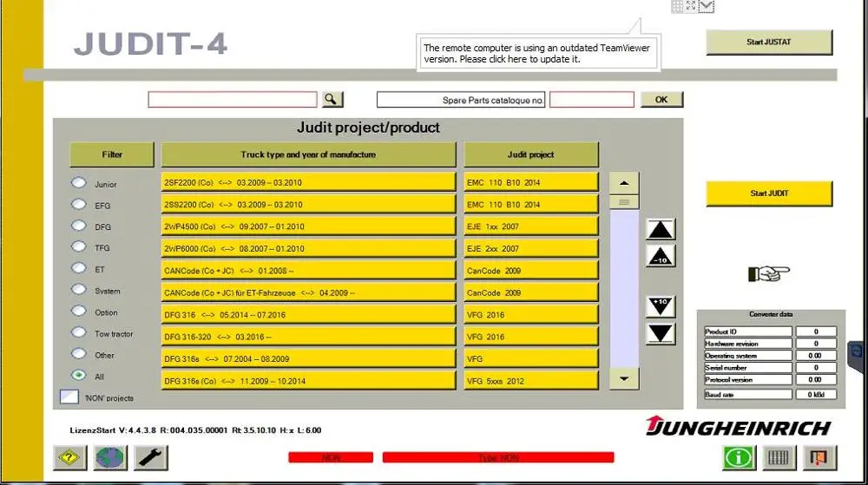Screen dimensions: 868x485
Task: Jump list up by 10 entries
Action: [x=661, y=256]
